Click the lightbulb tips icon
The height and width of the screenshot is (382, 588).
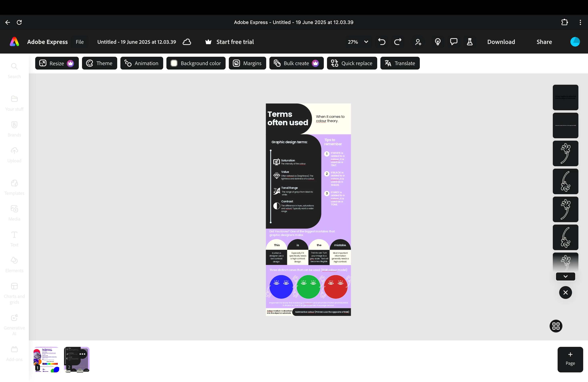(x=438, y=42)
